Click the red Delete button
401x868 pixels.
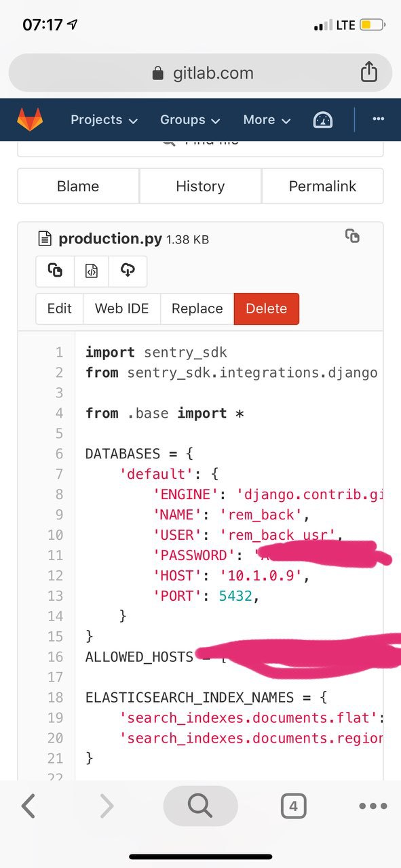point(266,309)
